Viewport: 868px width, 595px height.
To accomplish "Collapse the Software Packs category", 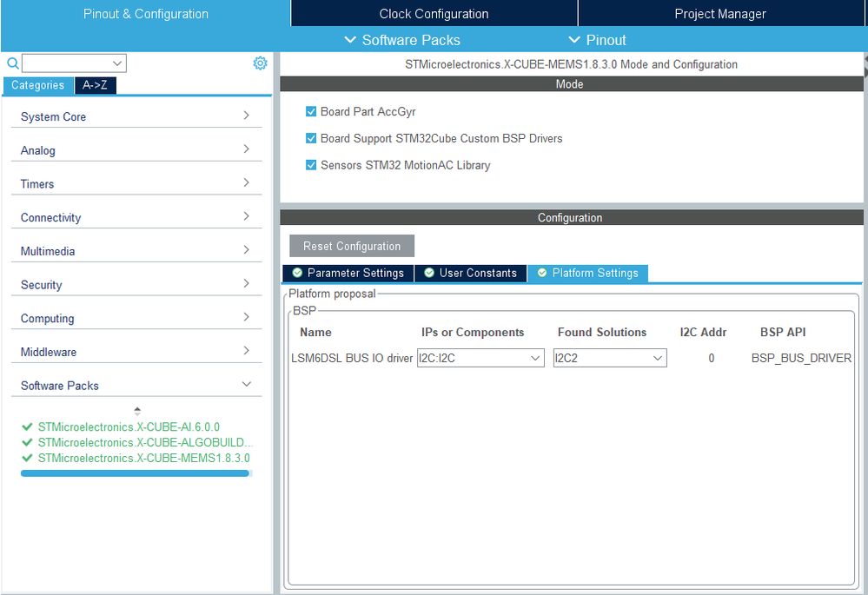I will (x=136, y=385).
